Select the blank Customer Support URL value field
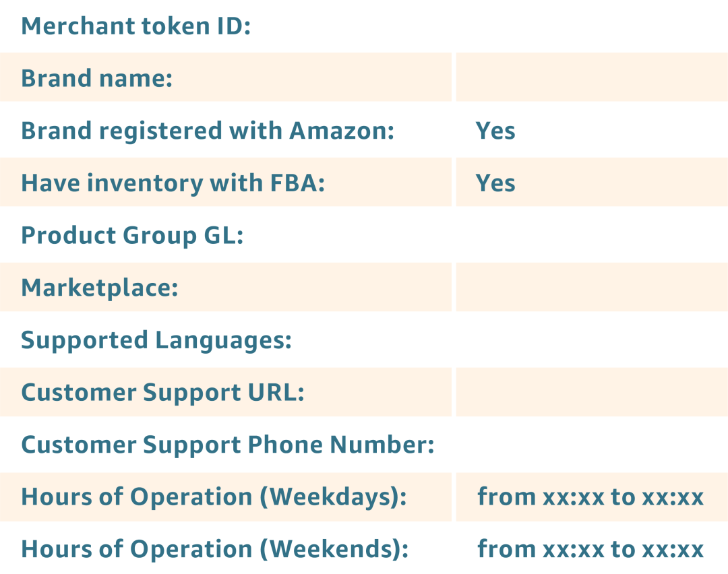This screenshot has width=728, height=574. coord(592,392)
